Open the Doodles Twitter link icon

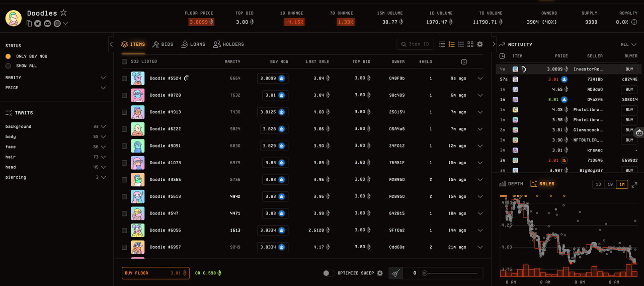pos(38,23)
